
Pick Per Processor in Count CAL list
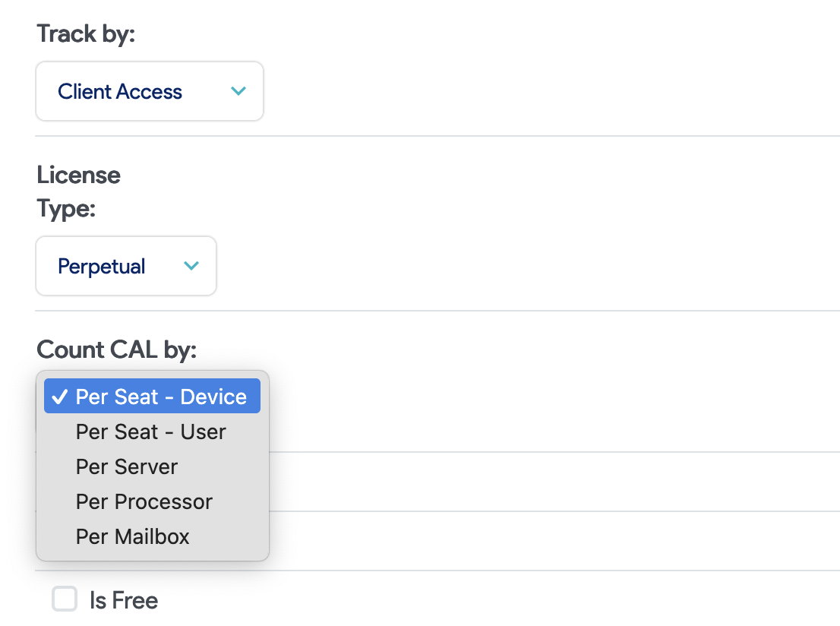pos(144,501)
